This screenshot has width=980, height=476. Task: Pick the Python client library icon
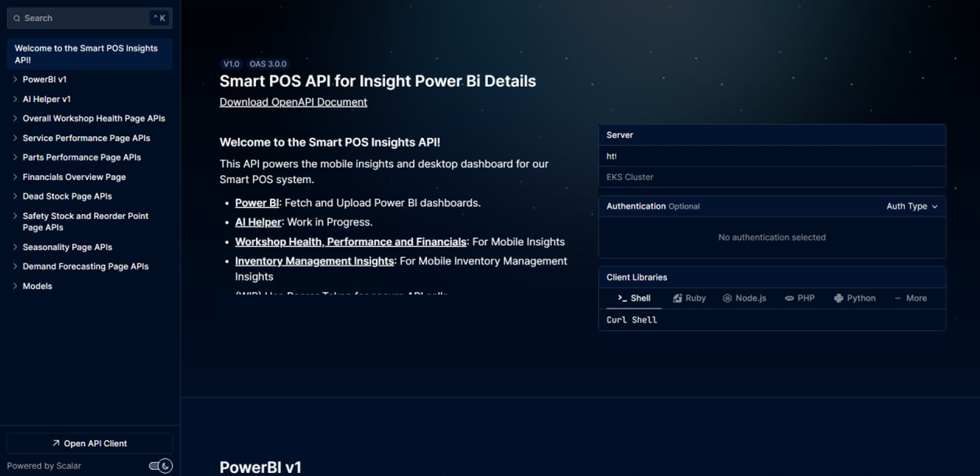pyautogui.click(x=838, y=298)
